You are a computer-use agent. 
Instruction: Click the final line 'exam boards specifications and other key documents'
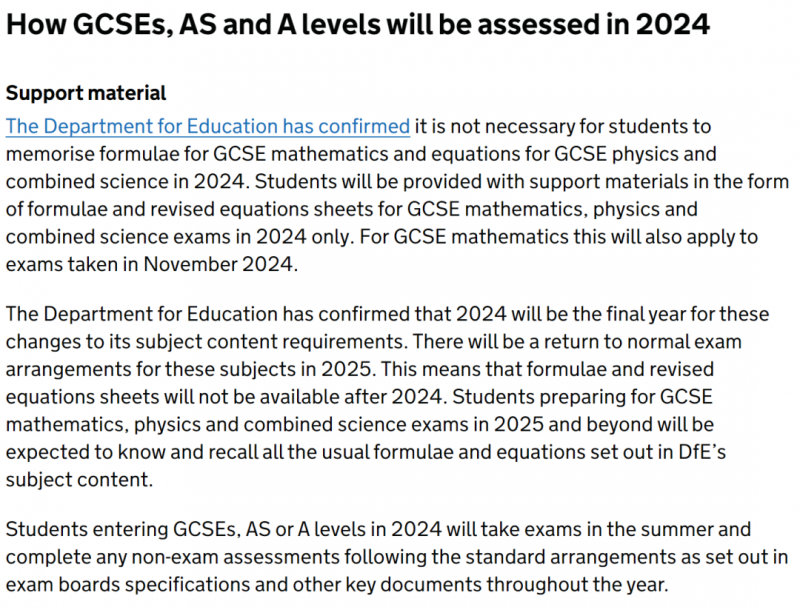click(x=337, y=584)
